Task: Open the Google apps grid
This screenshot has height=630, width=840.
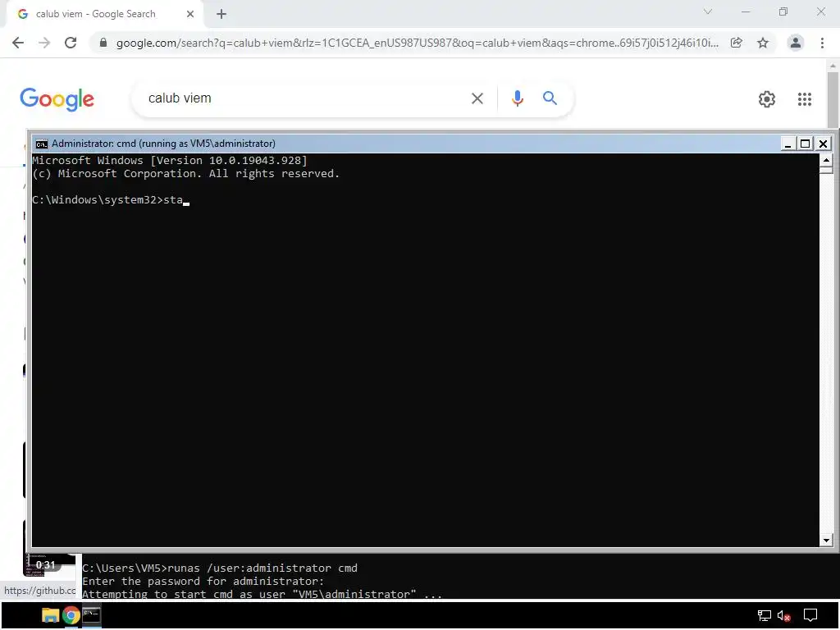Action: pos(805,99)
